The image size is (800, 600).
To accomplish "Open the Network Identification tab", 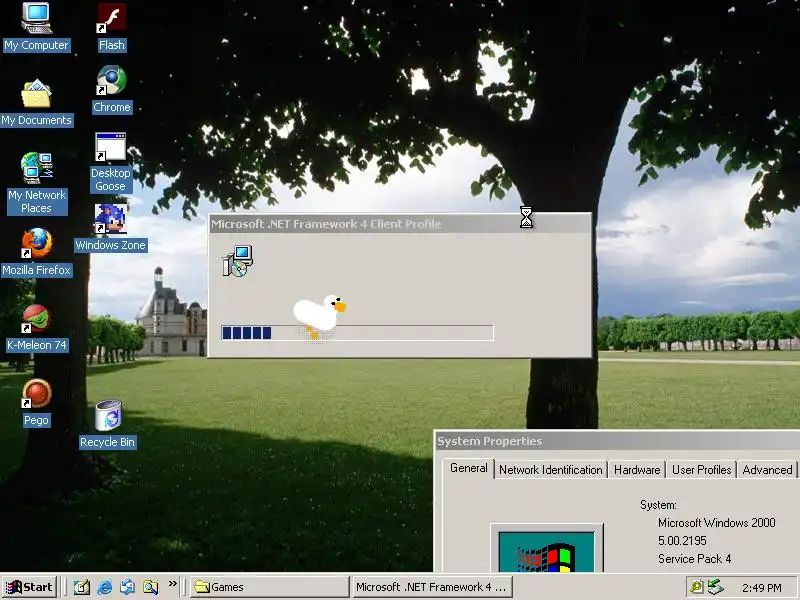I will tap(551, 470).
